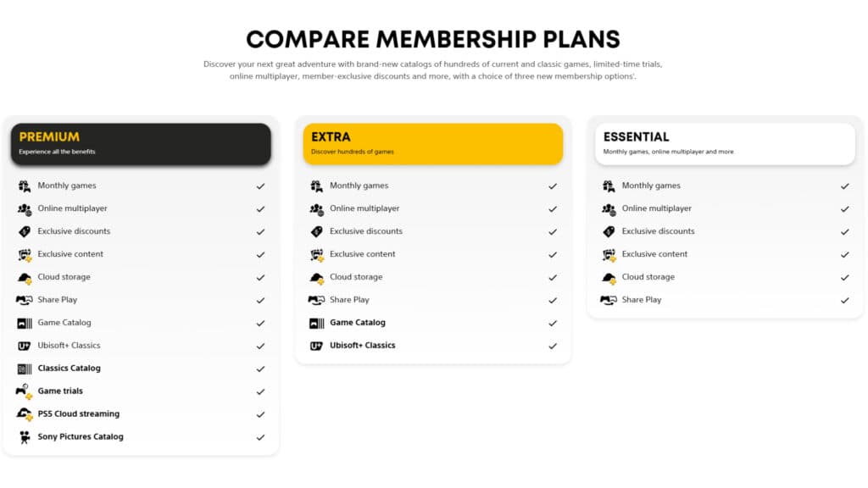Select the ESSENTIAL plan header
Viewport: 868px width, 488px height.
726,143
